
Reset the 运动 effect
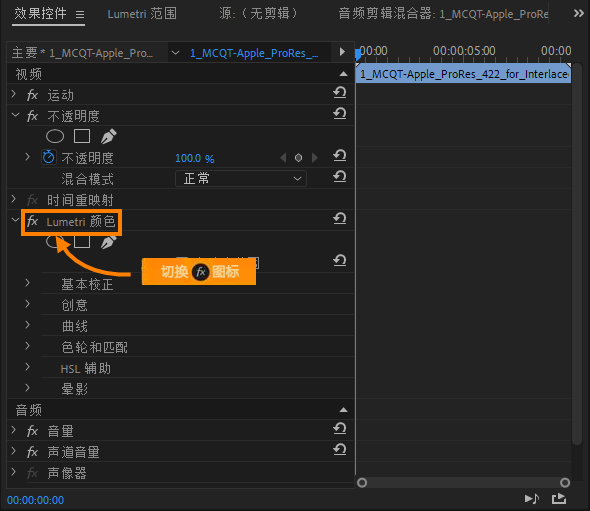pos(340,93)
